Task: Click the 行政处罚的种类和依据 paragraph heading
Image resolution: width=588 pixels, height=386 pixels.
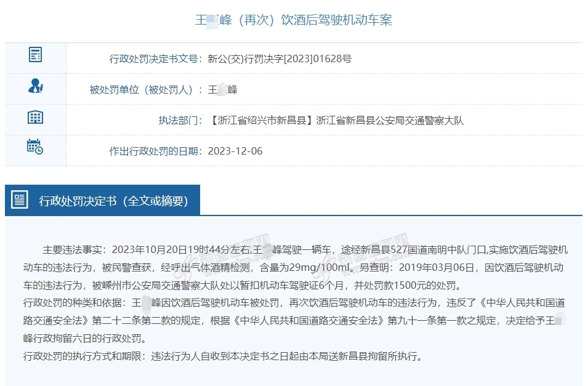Action: 75,303
